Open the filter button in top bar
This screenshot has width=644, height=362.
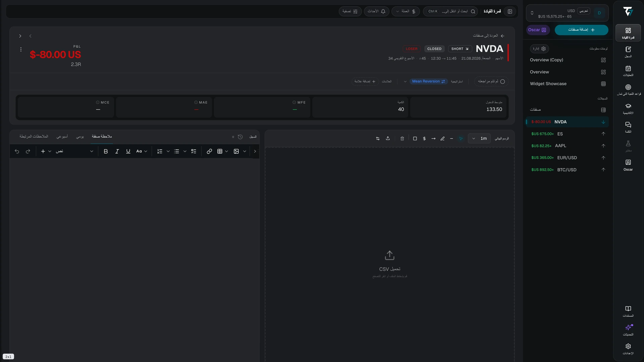click(x=350, y=11)
